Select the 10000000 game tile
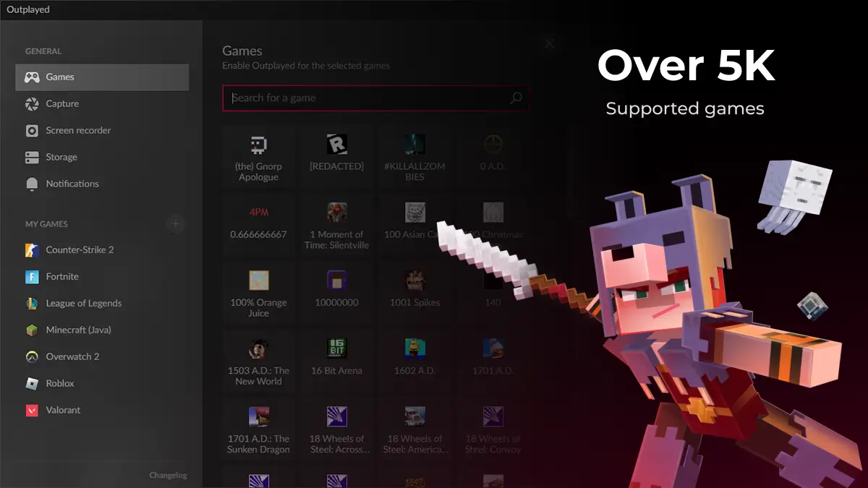 [336, 294]
